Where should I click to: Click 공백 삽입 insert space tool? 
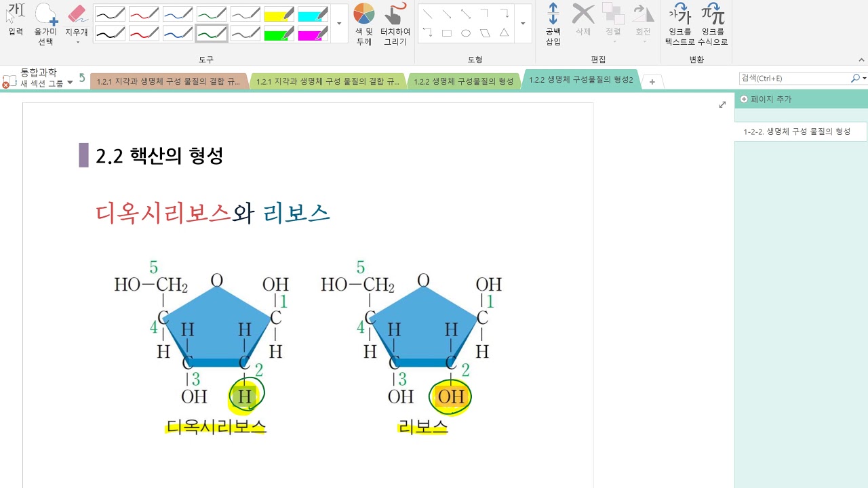(553, 24)
